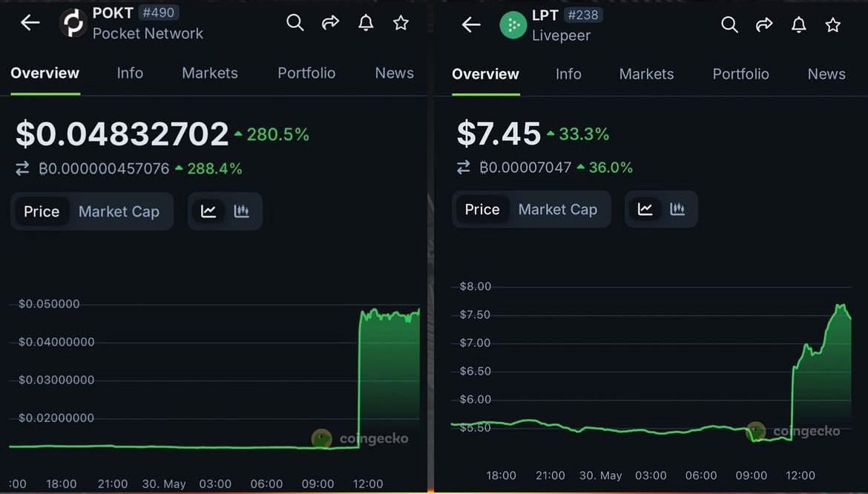Open the LPT Portfolio tab
Image resolution: width=868 pixels, height=494 pixels.
740,74
